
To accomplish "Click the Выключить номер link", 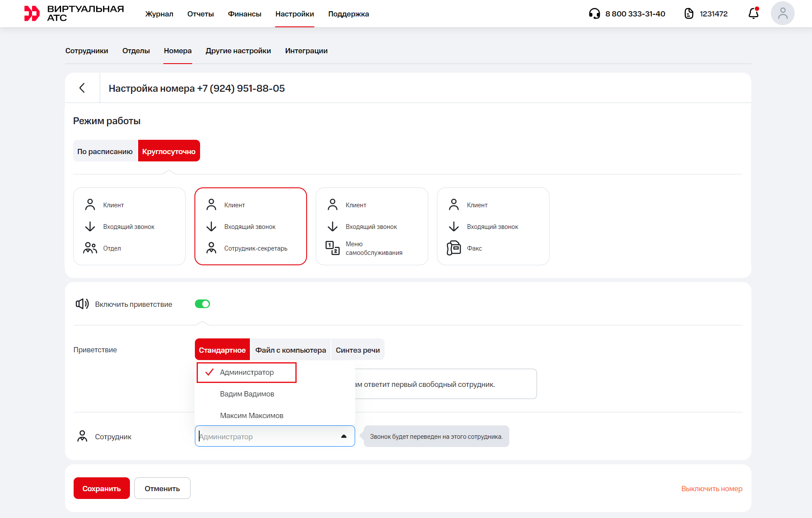I will 712,489.
